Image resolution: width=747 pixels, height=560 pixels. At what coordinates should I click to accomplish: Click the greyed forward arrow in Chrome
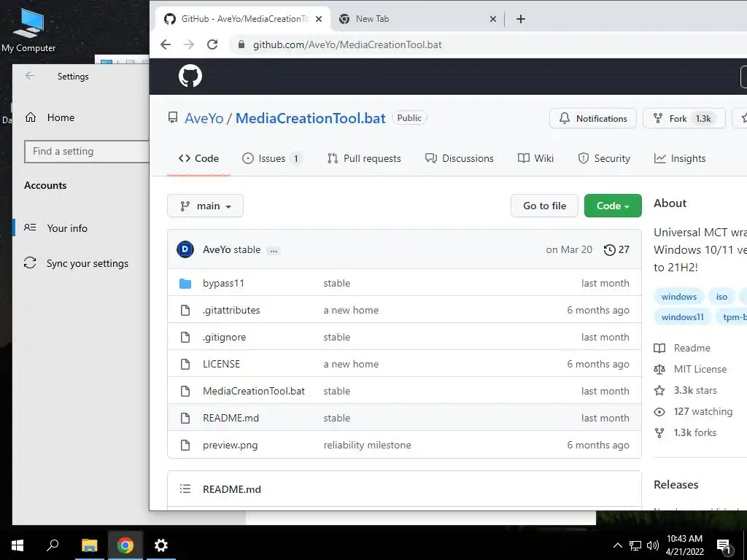pos(189,44)
